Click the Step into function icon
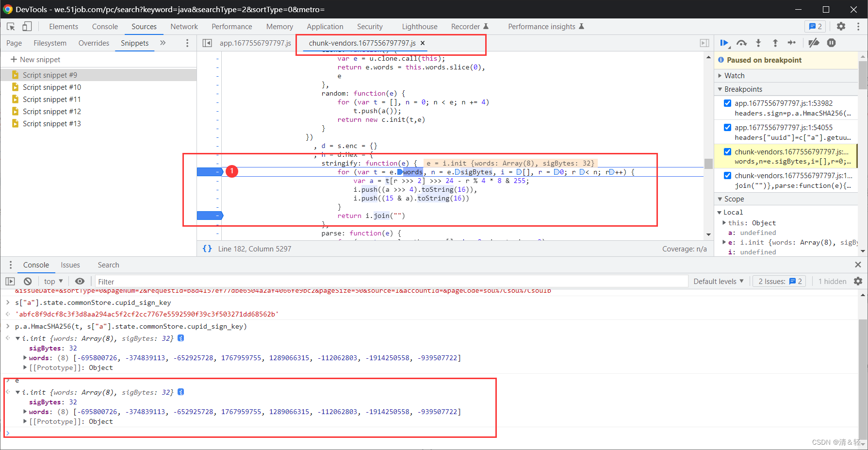 point(758,43)
